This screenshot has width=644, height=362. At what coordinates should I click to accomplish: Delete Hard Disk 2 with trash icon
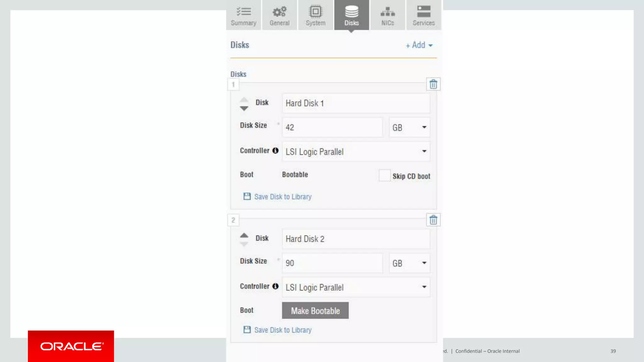(x=433, y=220)
